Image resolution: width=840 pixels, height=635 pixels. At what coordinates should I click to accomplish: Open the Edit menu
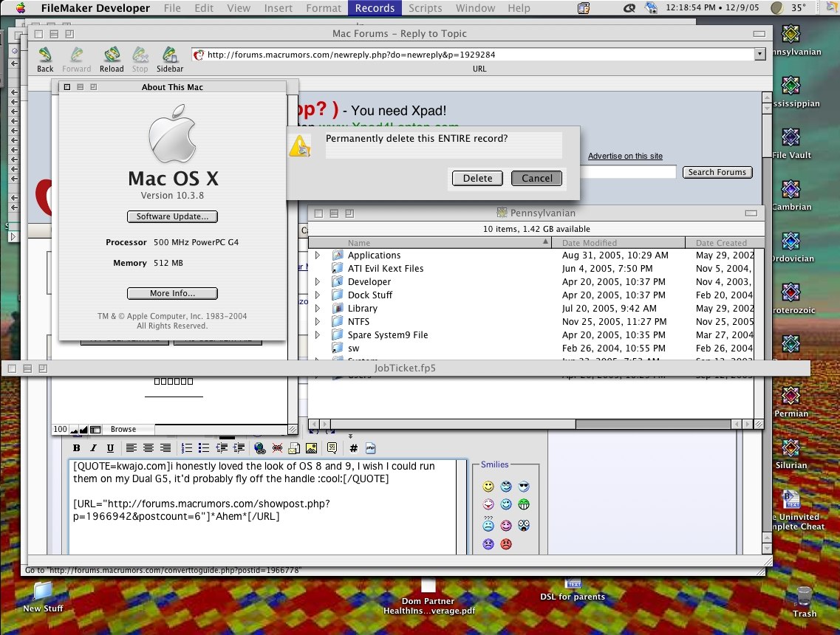pyautogui.click(x=204, y=8)
